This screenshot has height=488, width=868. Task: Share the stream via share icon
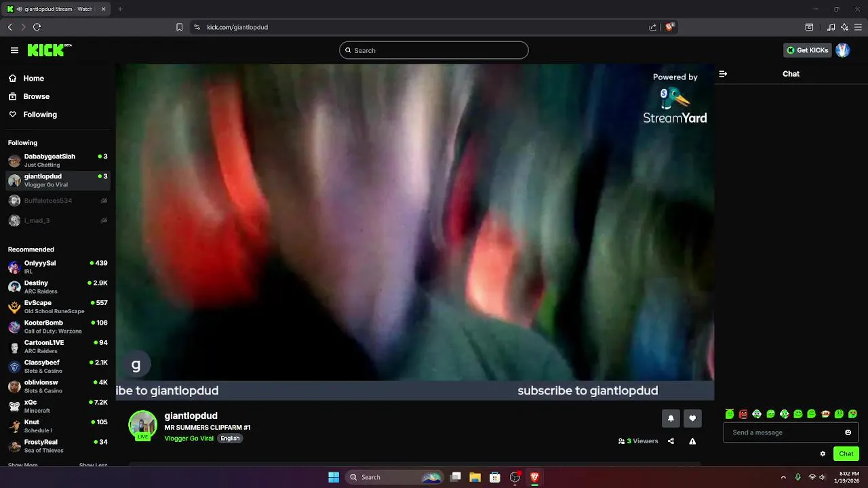click(671, 441)
